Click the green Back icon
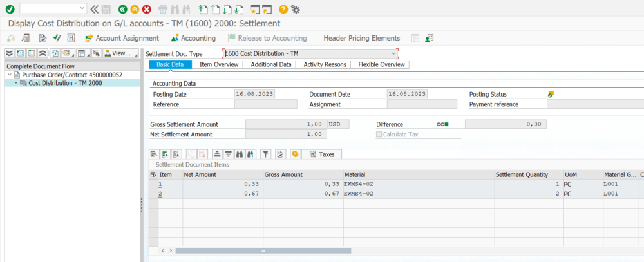The image size is (644, 262). pos(122,8)
